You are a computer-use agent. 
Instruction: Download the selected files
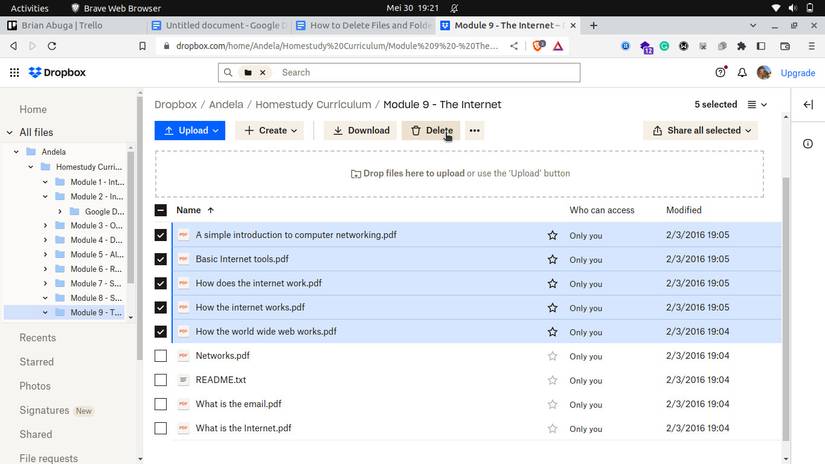coord(360,130)
